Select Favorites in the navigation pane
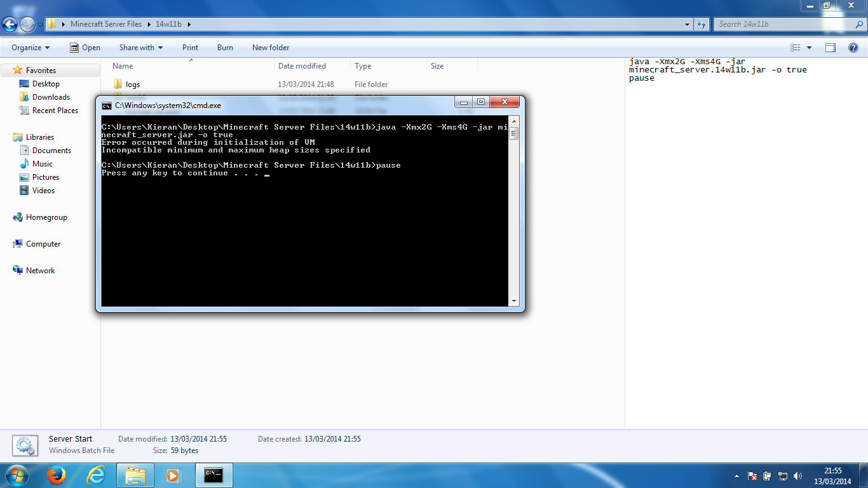The height and width of the screenshot is (488, 868). tap(41, 71)
